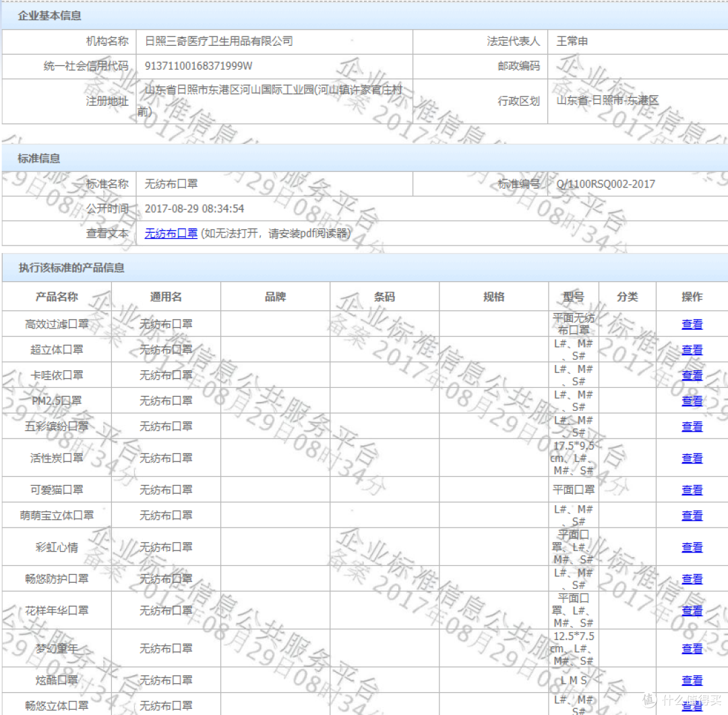Click the 分类 column header
Image resolution: width=728 pixels, height=715 pixels.
tap(628, 296)
